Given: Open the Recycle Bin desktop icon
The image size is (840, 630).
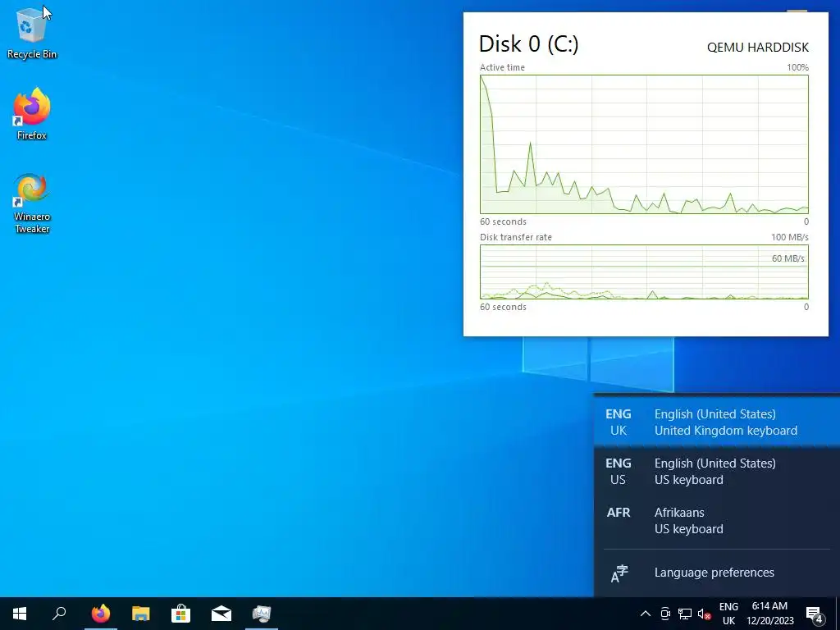Looking at the screenshot, I should (x=32, y=33).
